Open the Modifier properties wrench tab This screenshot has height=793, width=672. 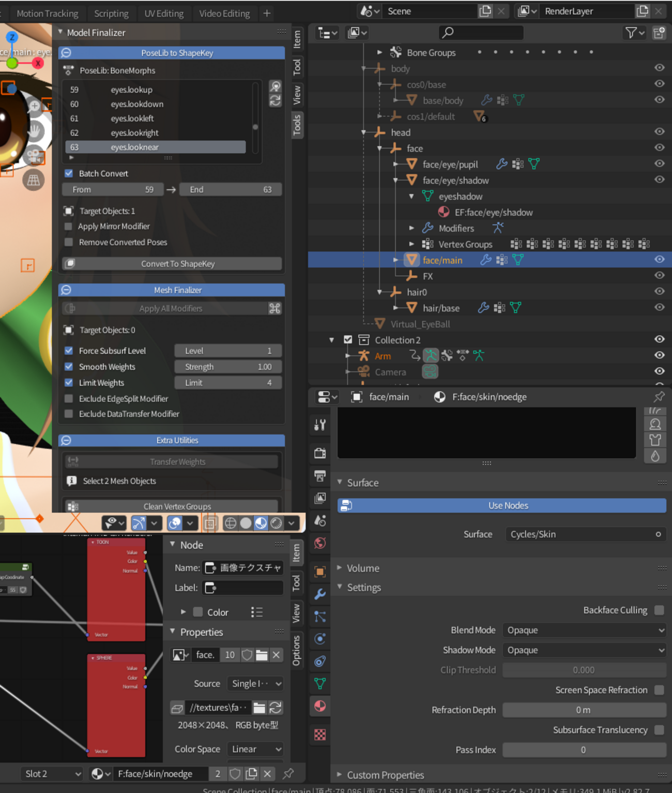[320, 594]
